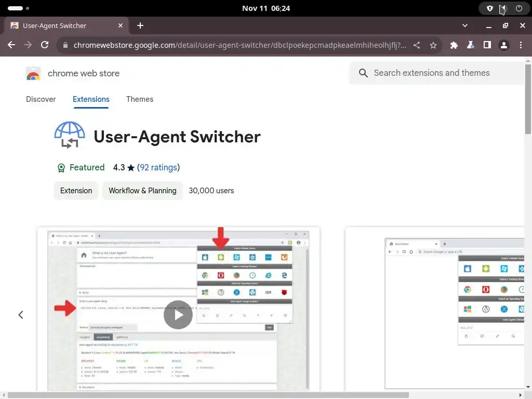
Task: Select the chrome web store title
Action: (x=84, y=73)
